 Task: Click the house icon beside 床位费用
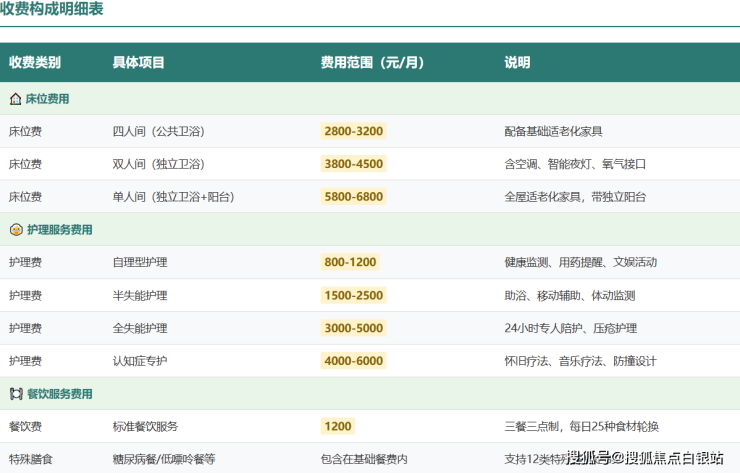(x=15, y=99)
